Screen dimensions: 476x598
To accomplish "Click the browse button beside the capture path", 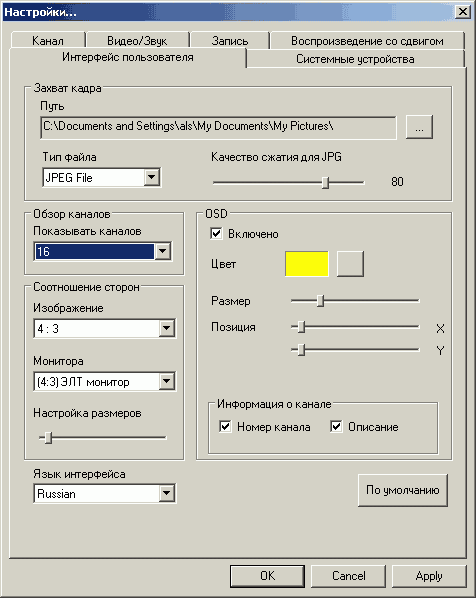I will pyautogui.click(x=419, y=127).
